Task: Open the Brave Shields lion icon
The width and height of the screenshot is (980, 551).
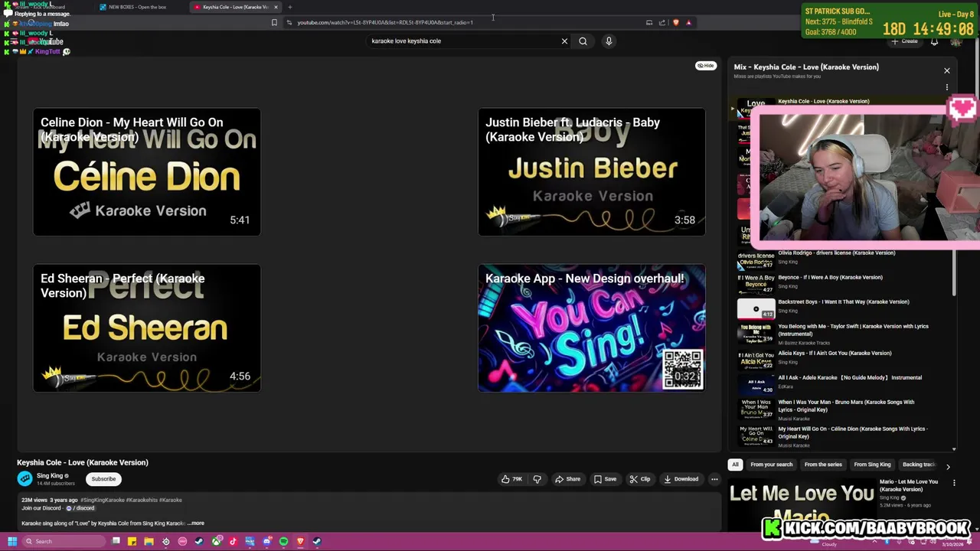Action: (x=675, y=22)
